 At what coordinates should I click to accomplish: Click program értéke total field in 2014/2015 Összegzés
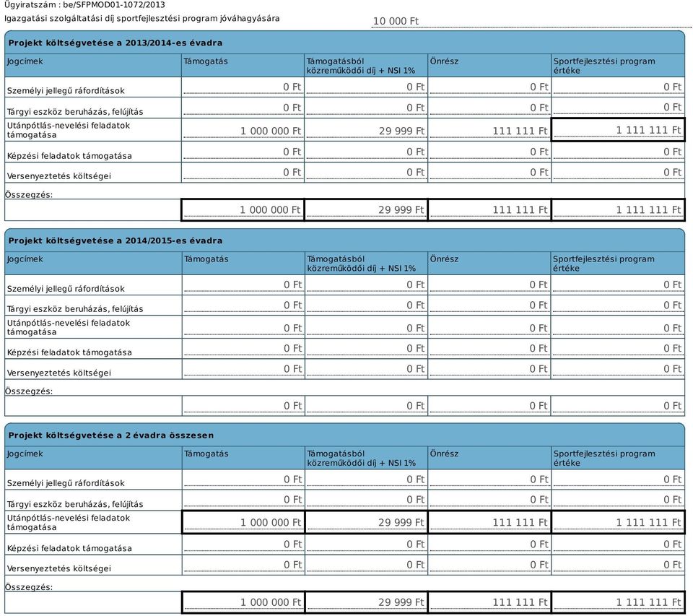tap(618, 406)
